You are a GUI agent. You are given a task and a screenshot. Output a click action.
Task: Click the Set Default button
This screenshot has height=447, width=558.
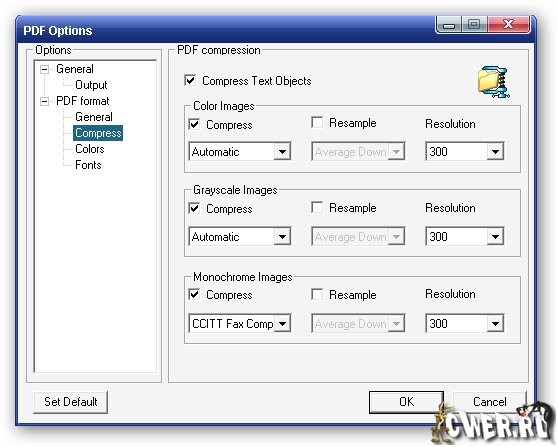pyautogui.click(x=70, y=402)
